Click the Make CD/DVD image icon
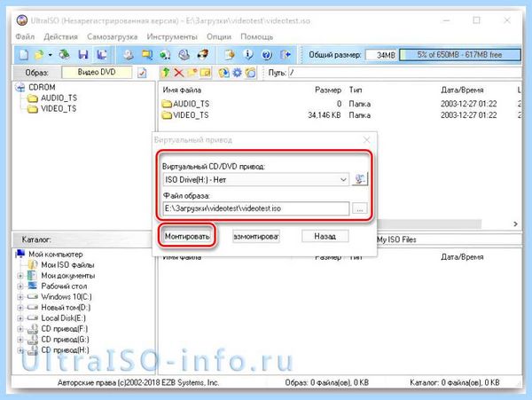This screenshot has height=400, width=532. [x=128, y=55]
